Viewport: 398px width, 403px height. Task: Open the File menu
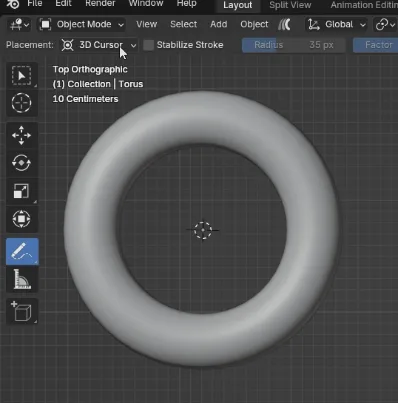(x=35, y=4)
